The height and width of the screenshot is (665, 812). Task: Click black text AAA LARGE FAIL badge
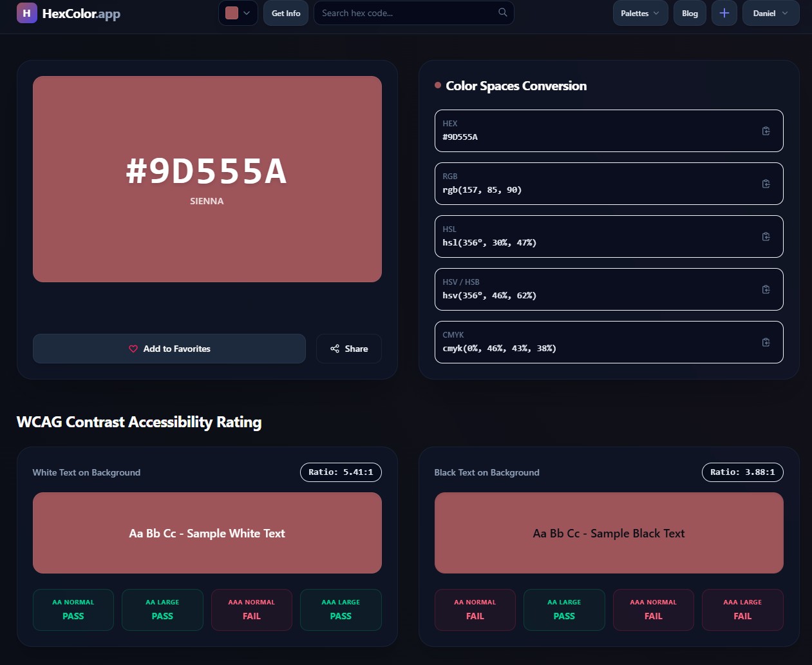[x=742, y=610]
